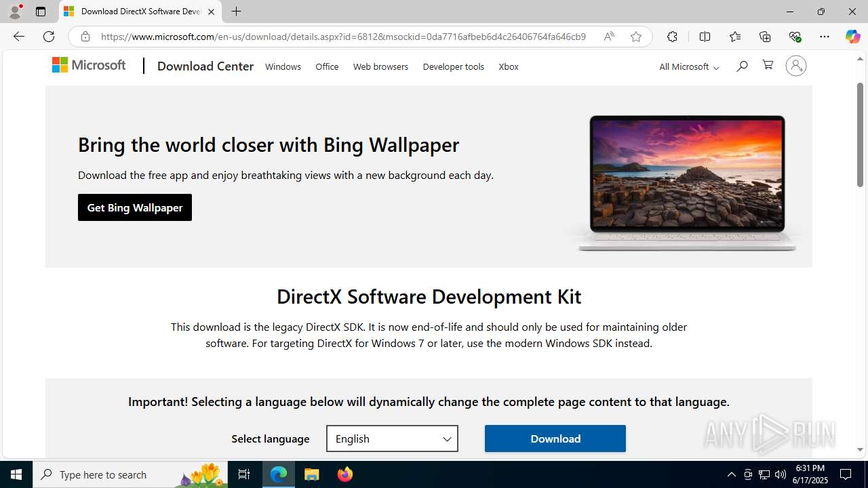Launch Firefox from the taskbar
This screenshot has width=868, height=488.
pos(344,474)
